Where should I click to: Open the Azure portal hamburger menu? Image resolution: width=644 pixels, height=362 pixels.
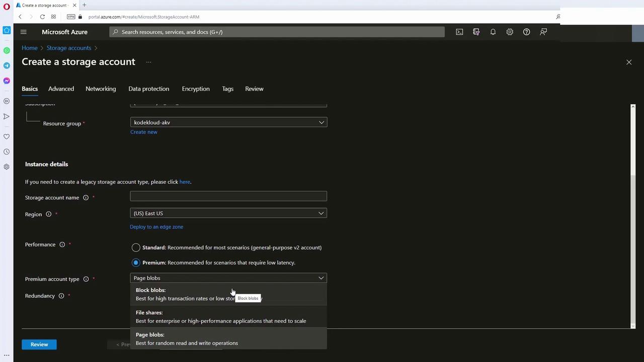[x=23, y=32]
